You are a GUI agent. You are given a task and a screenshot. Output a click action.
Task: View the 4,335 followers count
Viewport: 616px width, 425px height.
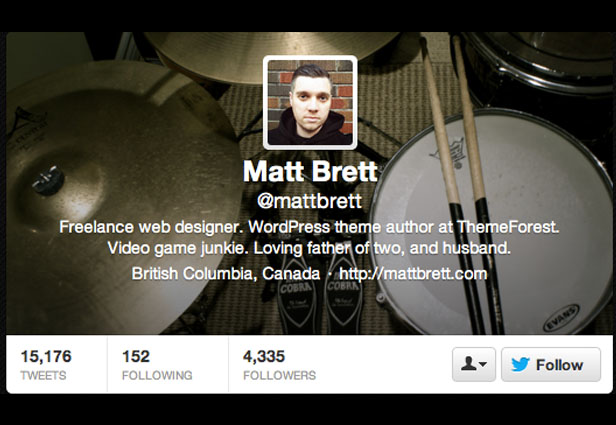[x=264, y=356]
